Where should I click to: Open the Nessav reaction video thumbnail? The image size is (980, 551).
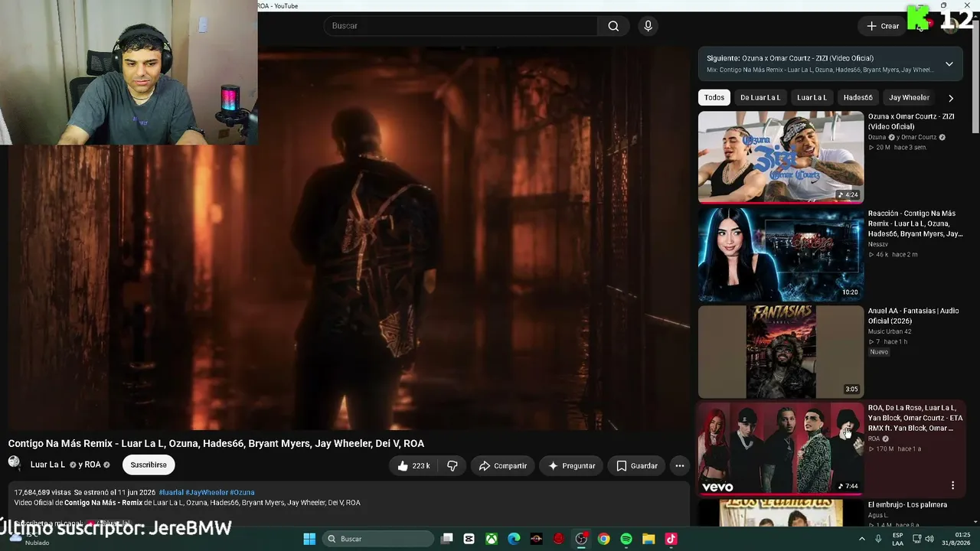click(781, 254)
